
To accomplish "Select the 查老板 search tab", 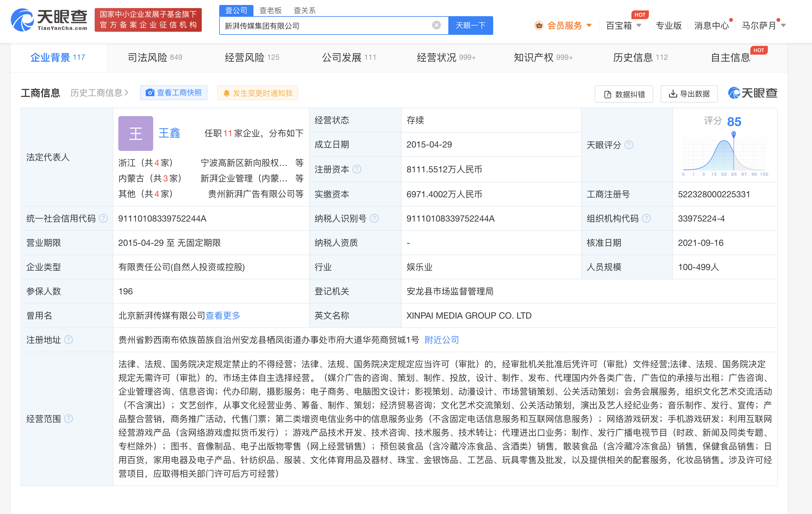I will [270, 11].
